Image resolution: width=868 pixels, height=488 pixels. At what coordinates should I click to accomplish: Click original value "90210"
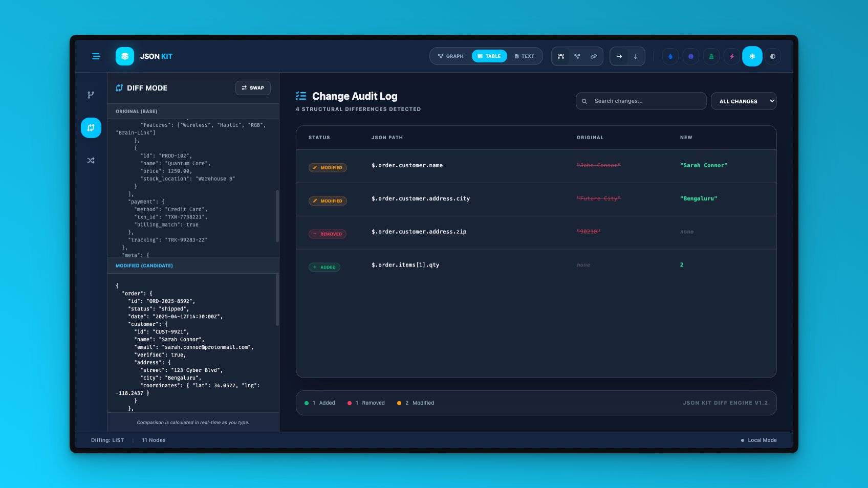(589, 232)
